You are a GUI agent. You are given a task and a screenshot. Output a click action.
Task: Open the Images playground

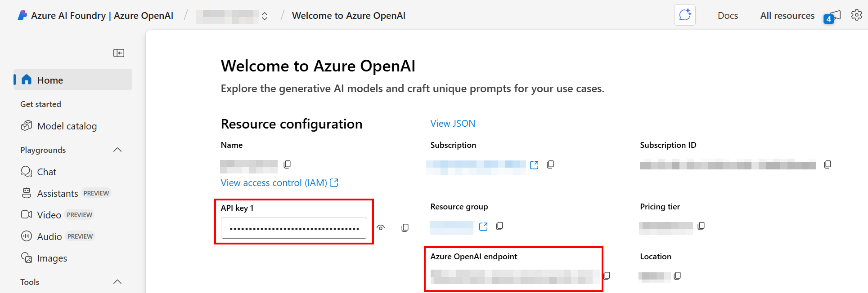[x=44, y=258]
